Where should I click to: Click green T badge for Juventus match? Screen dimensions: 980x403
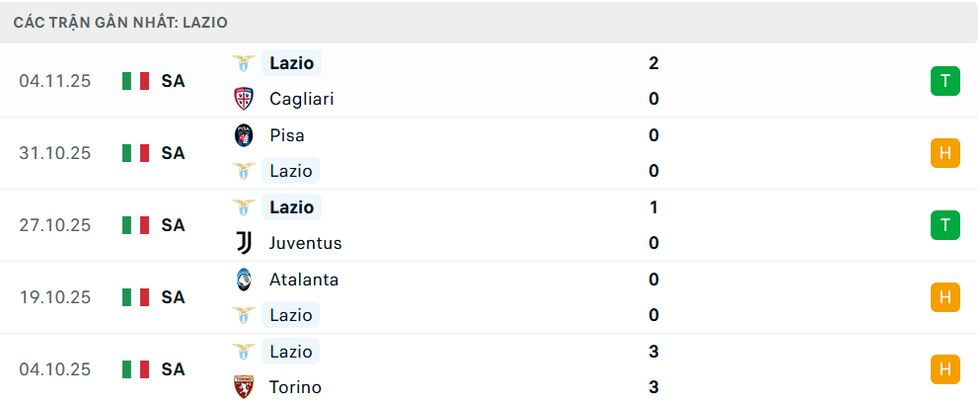(x=944, y=225)
